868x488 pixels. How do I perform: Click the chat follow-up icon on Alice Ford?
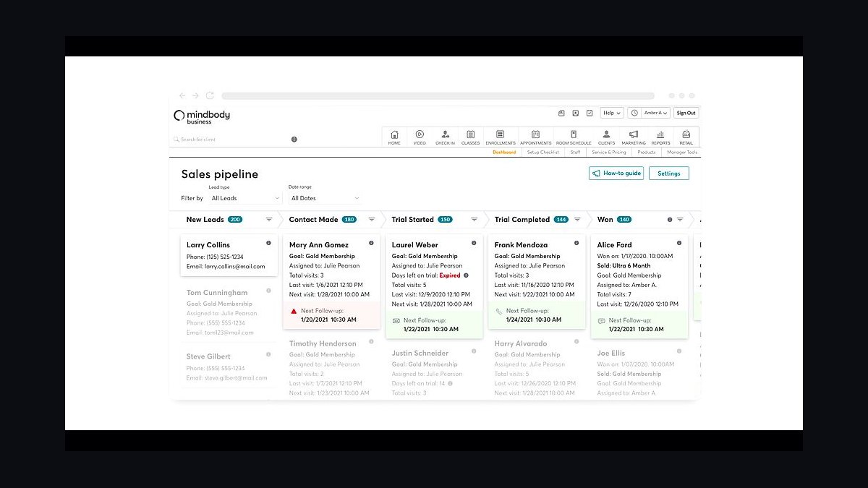(x=602, y=320)
